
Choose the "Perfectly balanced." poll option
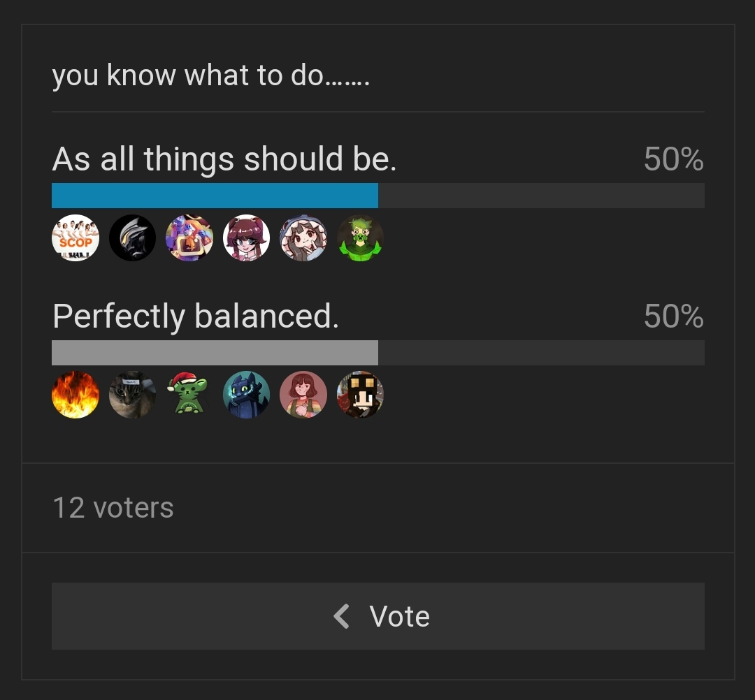pyautogui.click(x=196, y=316)
